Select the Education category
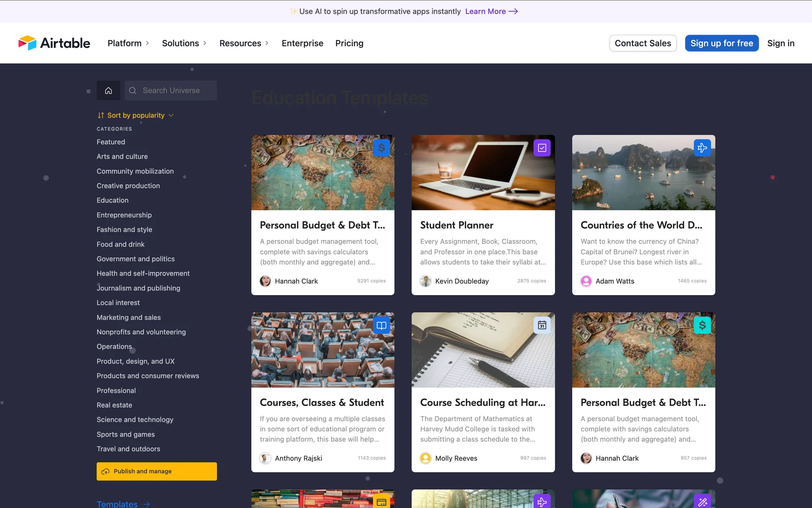 112,200
